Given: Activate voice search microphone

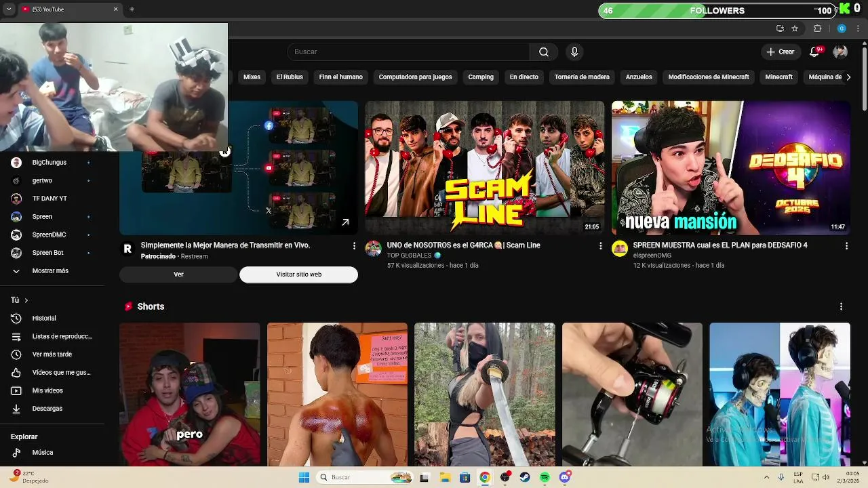Looking at the screenshot, I should (574, 52).
